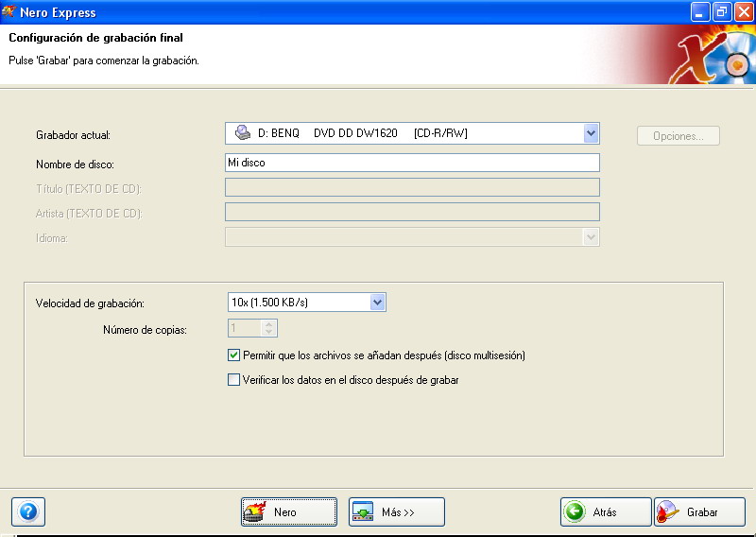756x537 pixels.
Task: Increase the Número de copias stepper
Action: pos(269,324)
